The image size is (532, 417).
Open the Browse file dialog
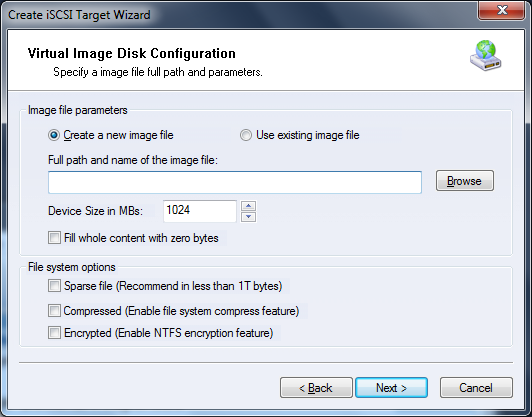(x=464, y=181)
